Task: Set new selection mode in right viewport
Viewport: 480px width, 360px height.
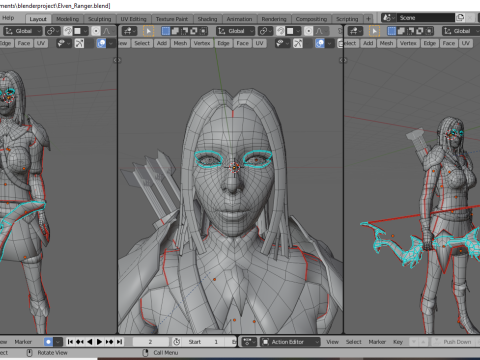Action: (392, 31)
